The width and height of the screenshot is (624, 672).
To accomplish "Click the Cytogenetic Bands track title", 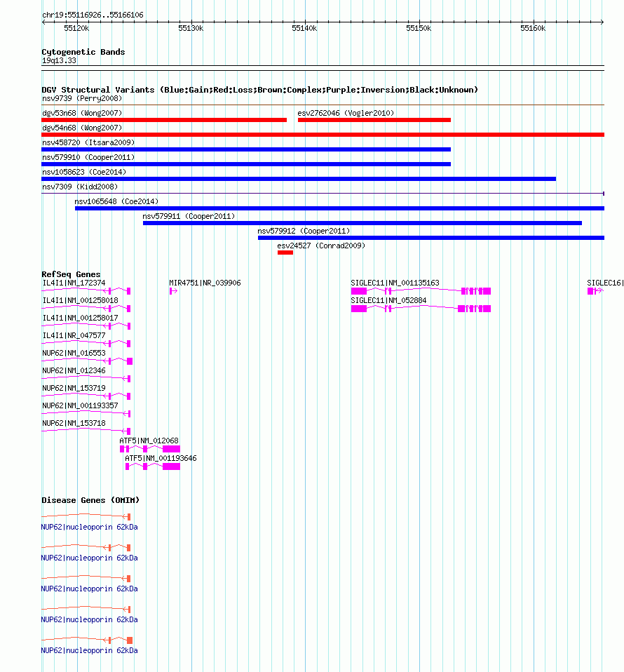I will point(83,52).
